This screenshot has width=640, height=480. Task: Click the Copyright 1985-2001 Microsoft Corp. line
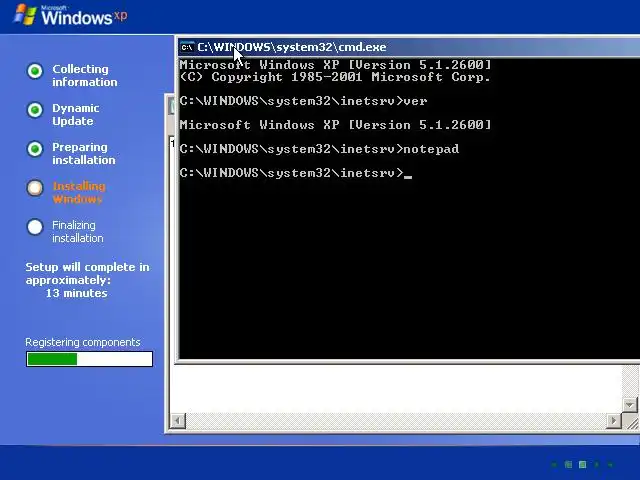click(x=335, y=77)
